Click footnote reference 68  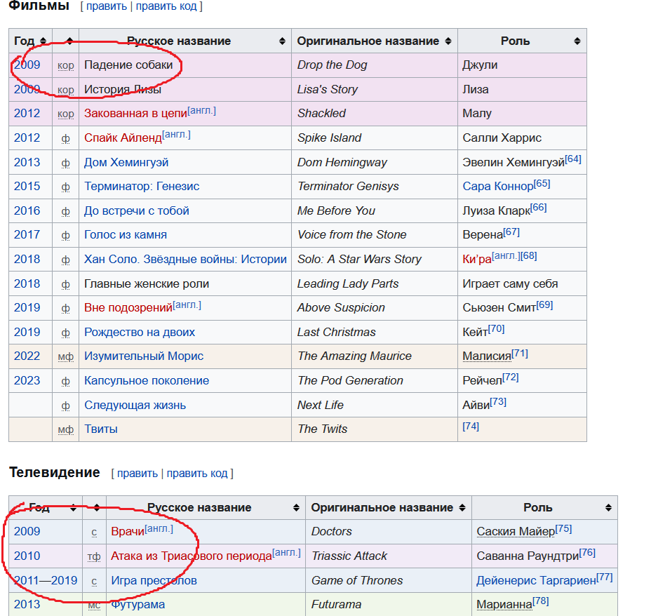(x=528, y=256)
